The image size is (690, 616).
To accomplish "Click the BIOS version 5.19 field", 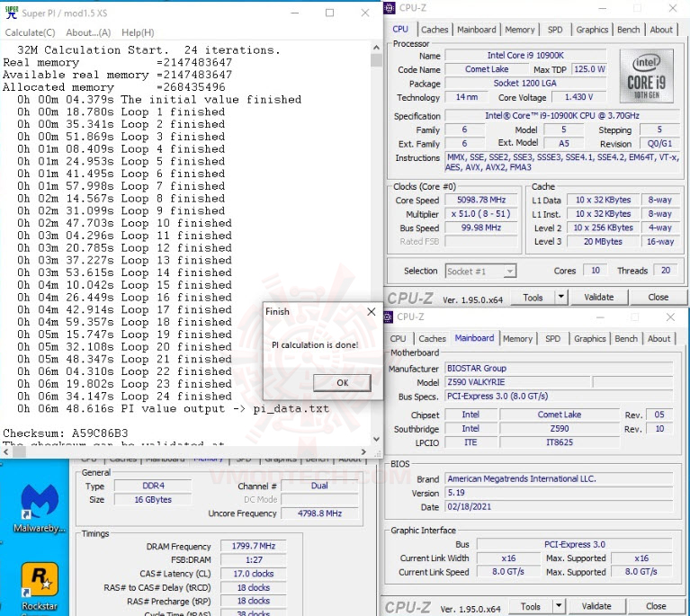I will pos(559,493).
